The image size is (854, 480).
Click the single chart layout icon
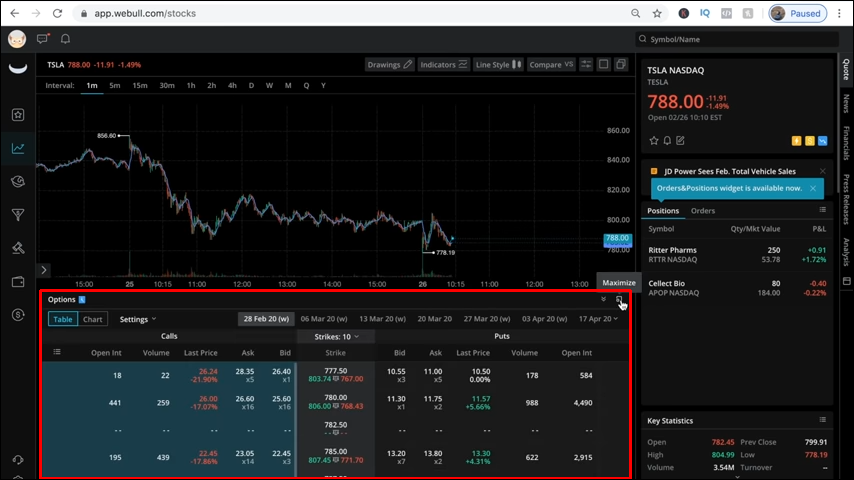[603, 64]
